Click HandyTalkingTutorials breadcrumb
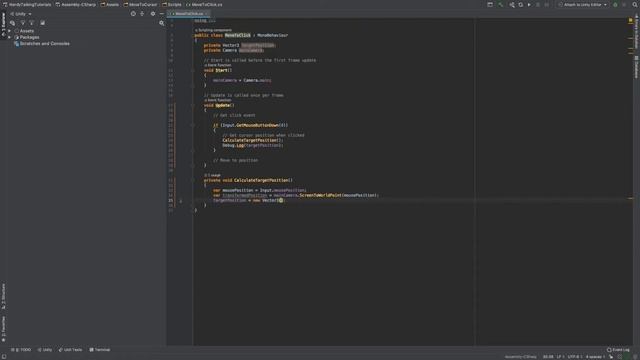 tap(27, 4)
